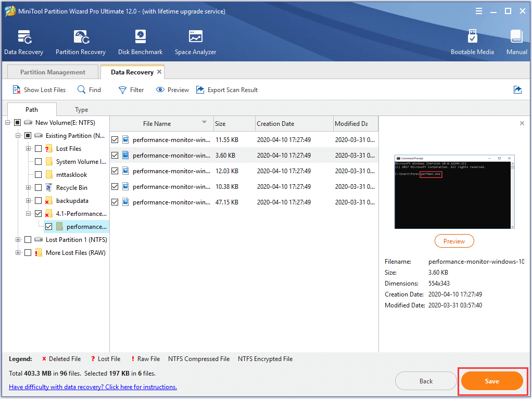Click the Bootable Media icon

pos(472,42)
